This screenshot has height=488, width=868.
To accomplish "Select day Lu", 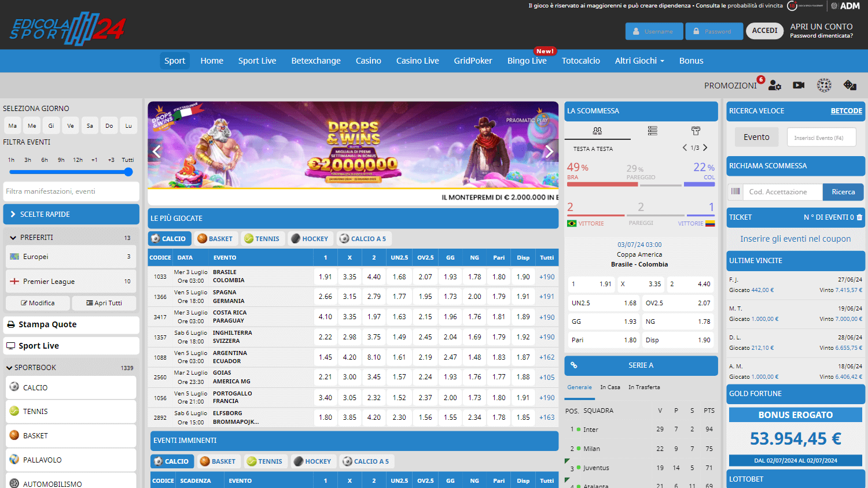I will [x=128, y=125].
